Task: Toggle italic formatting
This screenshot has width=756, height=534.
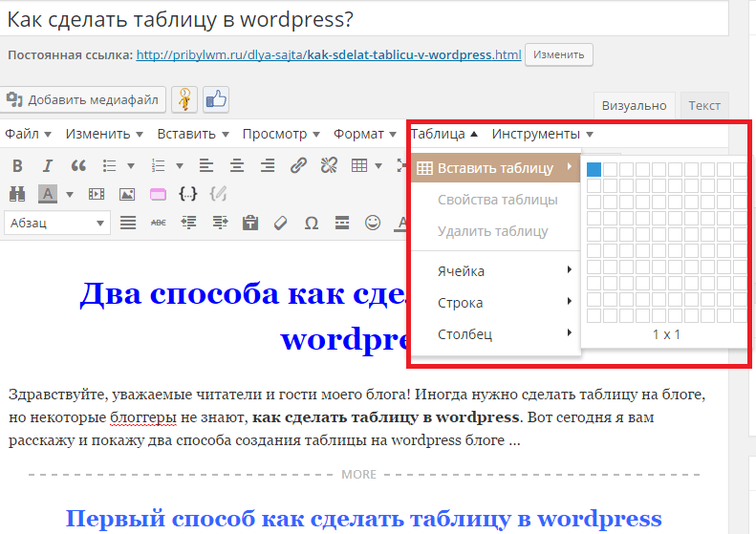Action: [x=47, y=166]
